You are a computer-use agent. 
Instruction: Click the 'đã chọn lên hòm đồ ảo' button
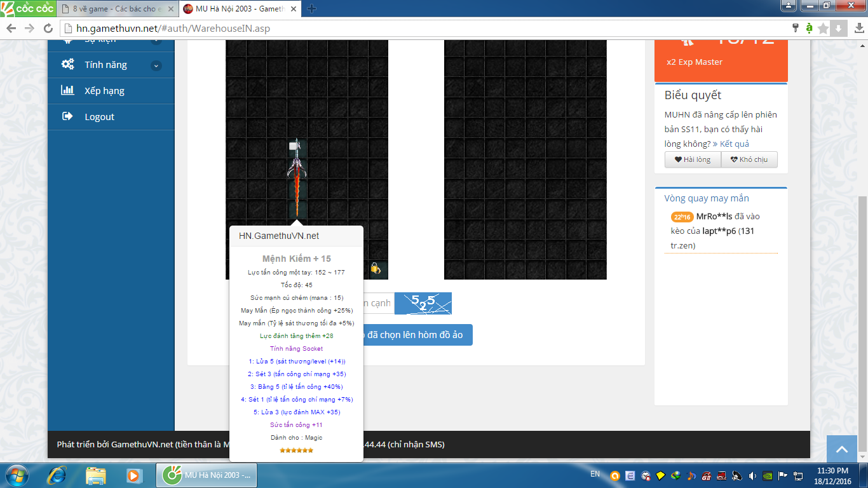click(418, 335)
